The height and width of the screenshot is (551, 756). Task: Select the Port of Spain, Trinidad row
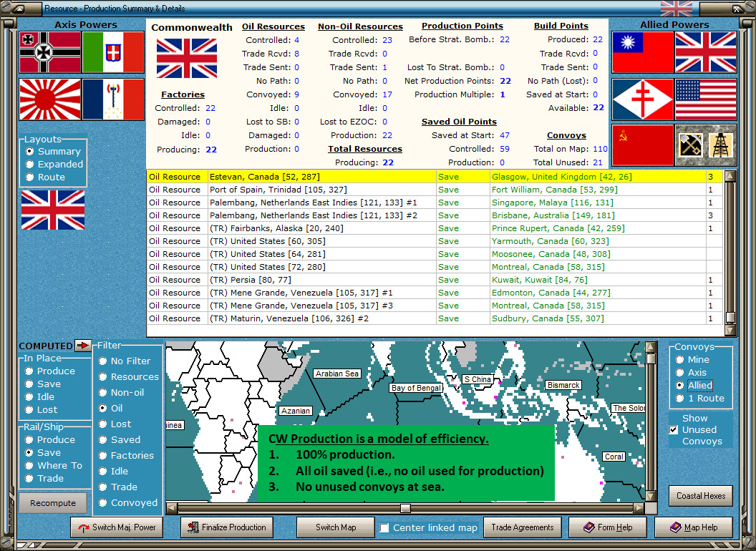[x=434, y=190]
